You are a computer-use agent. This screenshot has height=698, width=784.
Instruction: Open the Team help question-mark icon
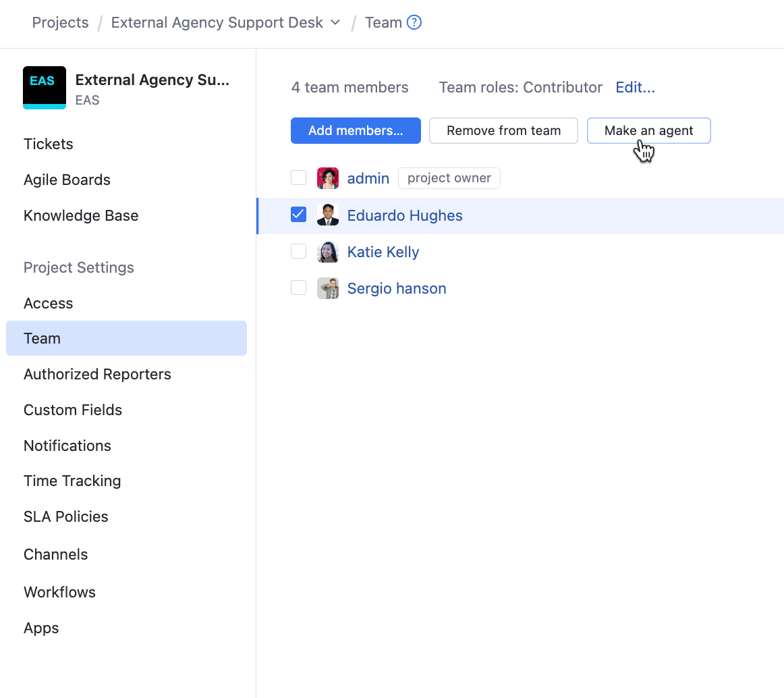click(x=414, y=22)
